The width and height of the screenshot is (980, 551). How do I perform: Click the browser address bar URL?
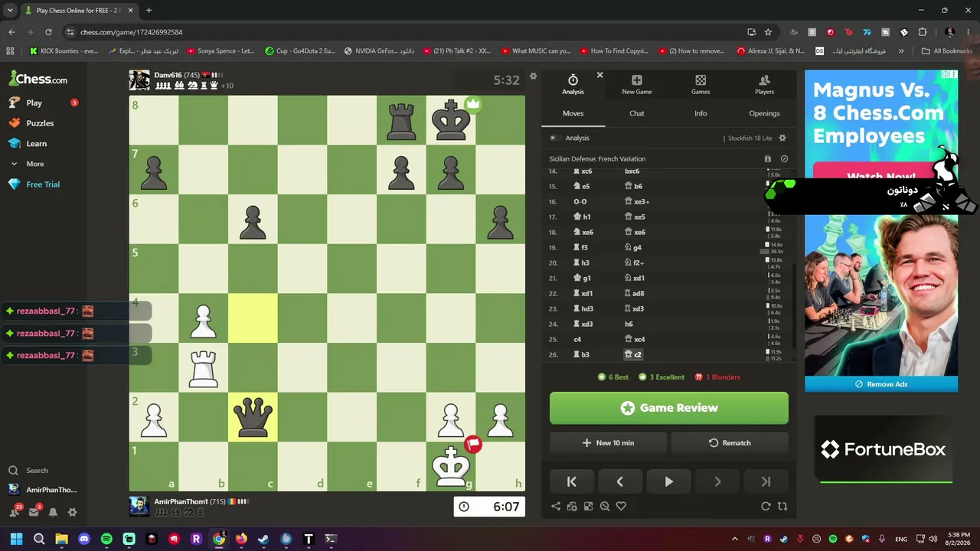coord(132,32)
